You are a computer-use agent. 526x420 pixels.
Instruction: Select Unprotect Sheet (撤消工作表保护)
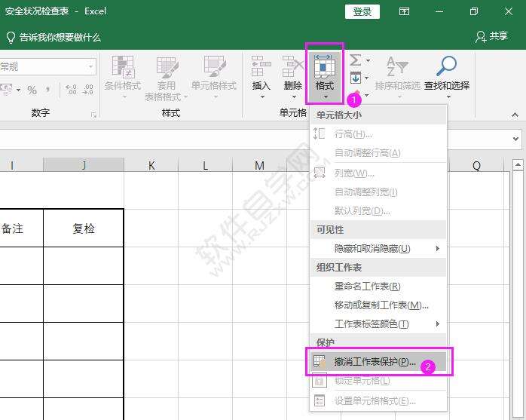click(378, 362)
